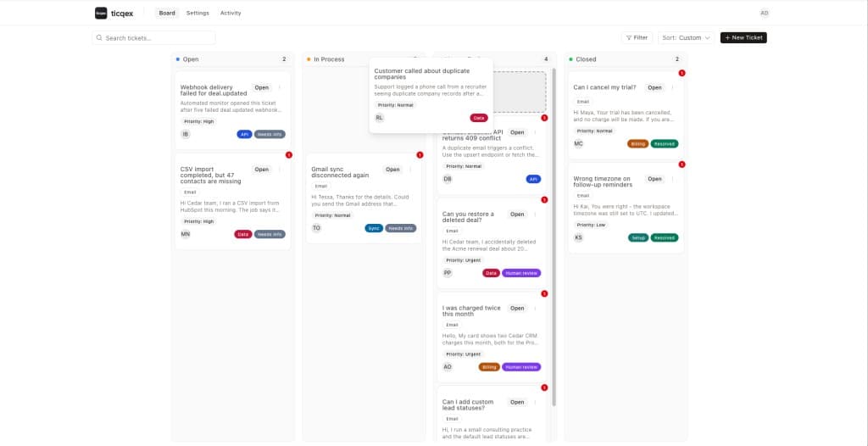Open more options on cancel my trial ticket

(672, 87)
